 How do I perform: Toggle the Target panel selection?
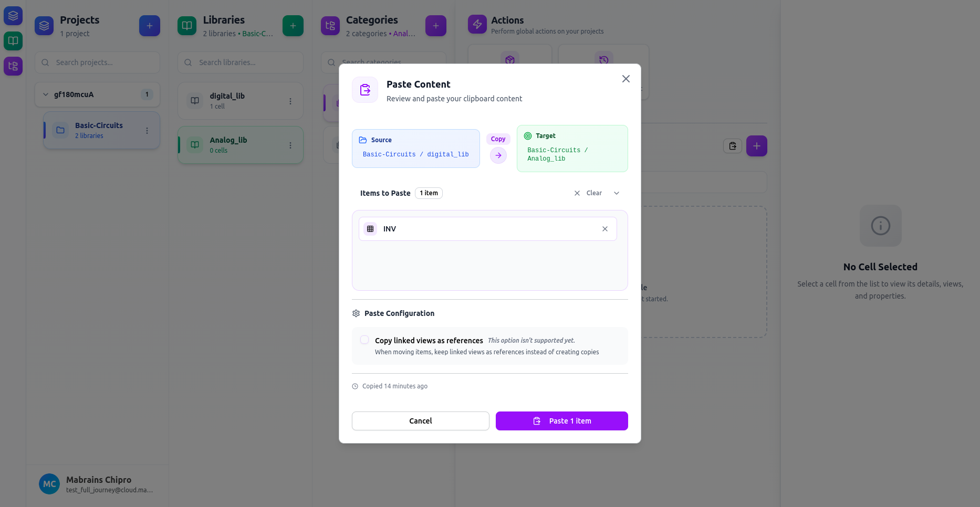[x=572, y=148]
